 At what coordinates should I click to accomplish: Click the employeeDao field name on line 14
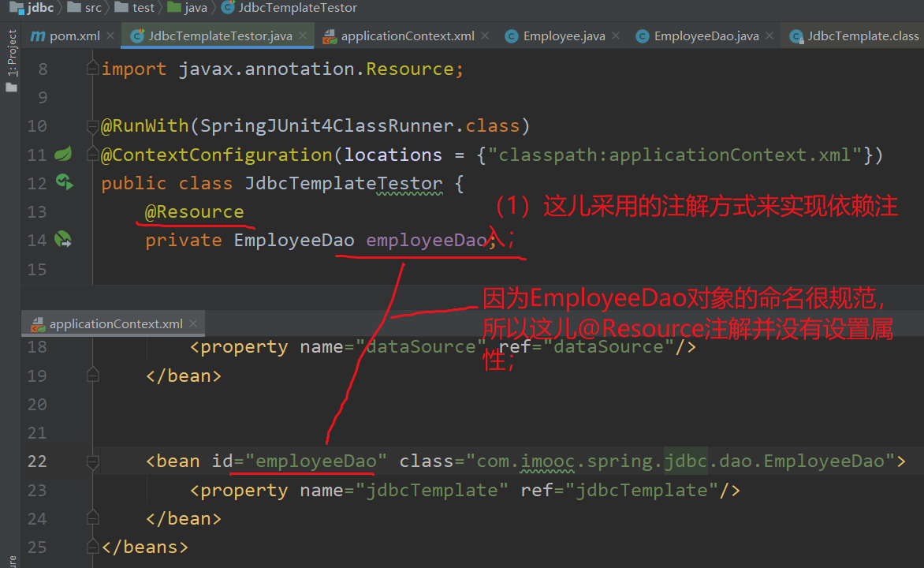tap(427, 240)
